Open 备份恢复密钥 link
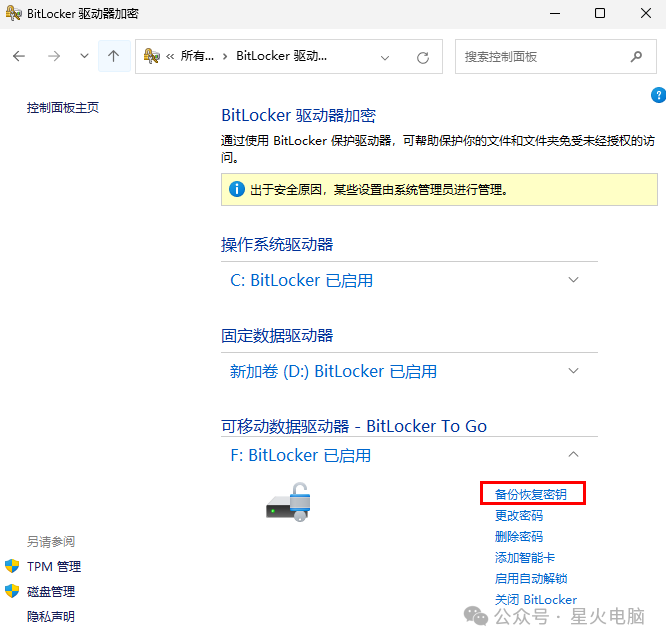Viewport: 666px width, 643px height. (x=531, y=494)
